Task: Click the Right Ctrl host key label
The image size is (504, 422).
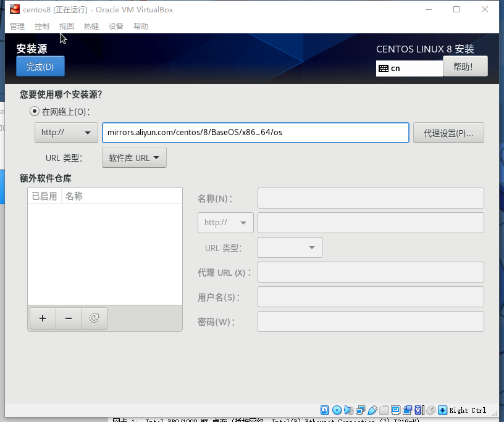Action: click(468, 410)
